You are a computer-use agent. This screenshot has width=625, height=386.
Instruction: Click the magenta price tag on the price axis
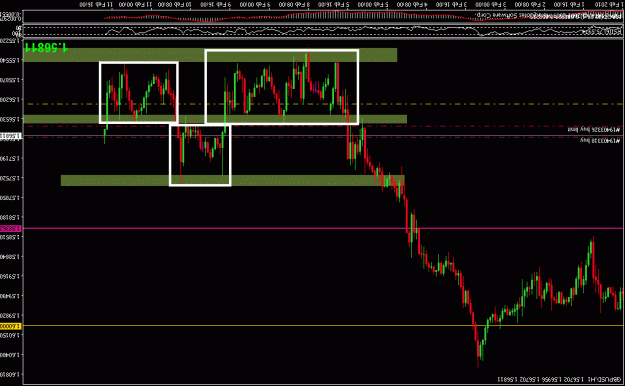tap(11, 228)
